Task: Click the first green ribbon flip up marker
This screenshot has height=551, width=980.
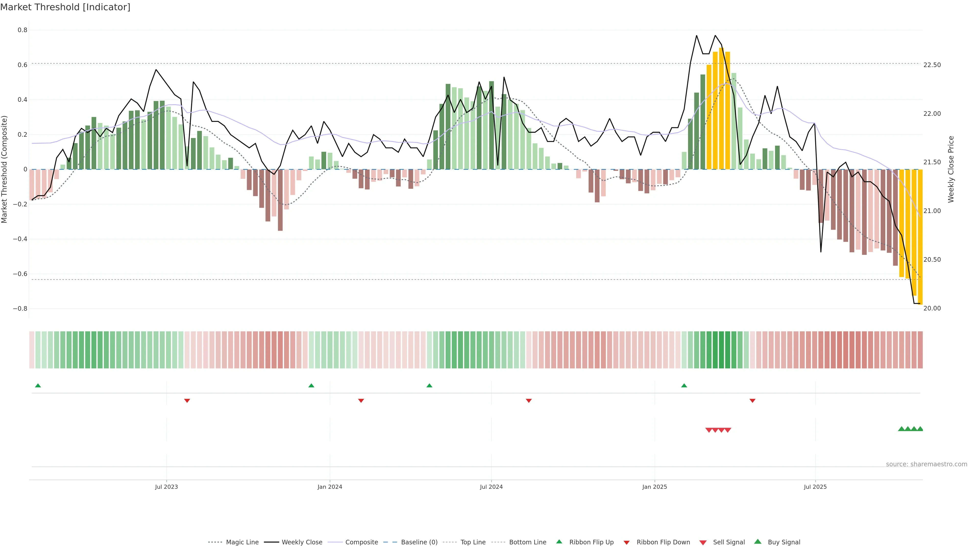Action: tap(38, 386)
